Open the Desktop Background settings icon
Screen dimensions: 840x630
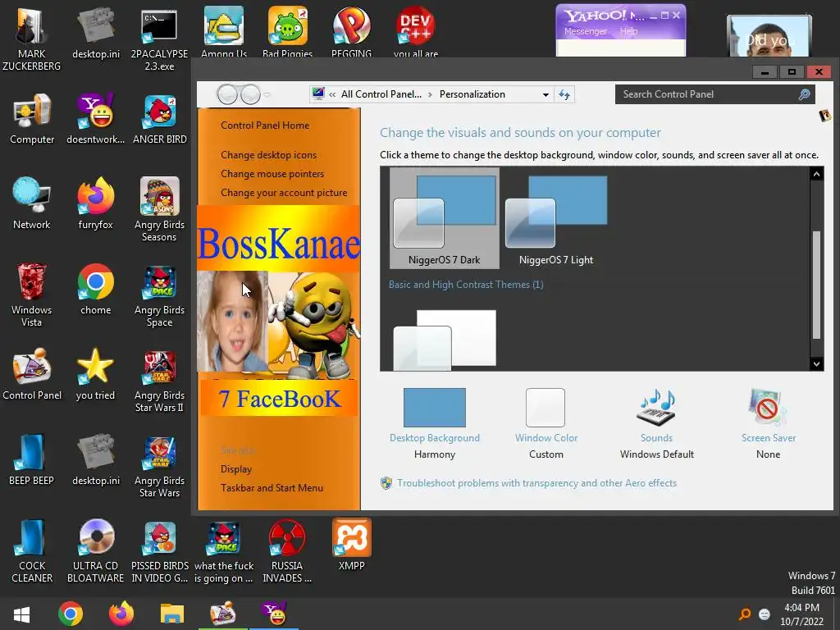coord(435,408)
